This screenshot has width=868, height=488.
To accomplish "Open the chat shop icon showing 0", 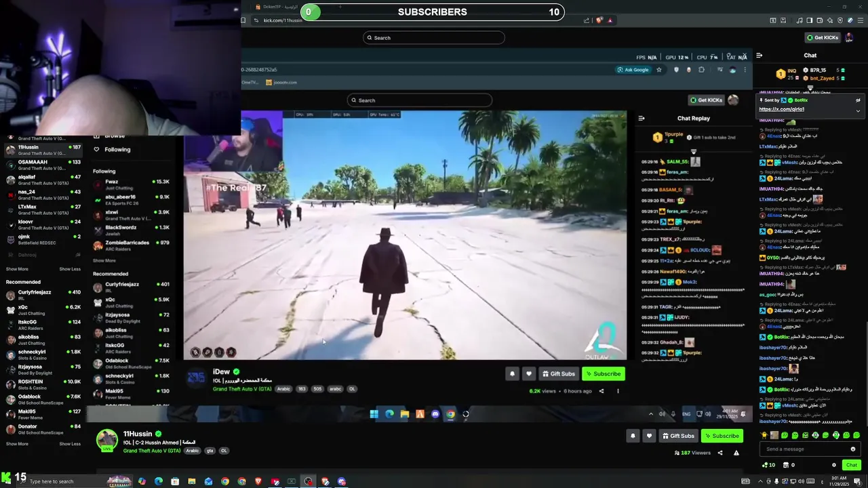I will 789,465.
